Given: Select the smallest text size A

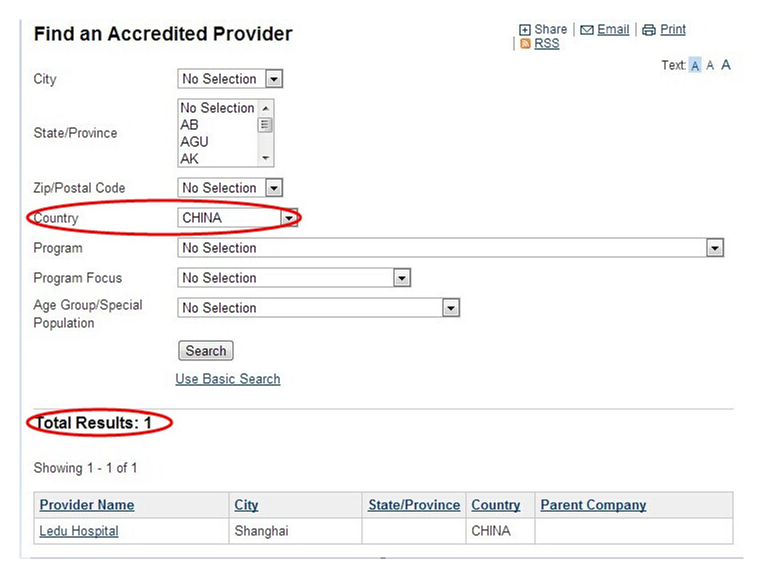Looking at the screenshot, I should click(695, 65).
